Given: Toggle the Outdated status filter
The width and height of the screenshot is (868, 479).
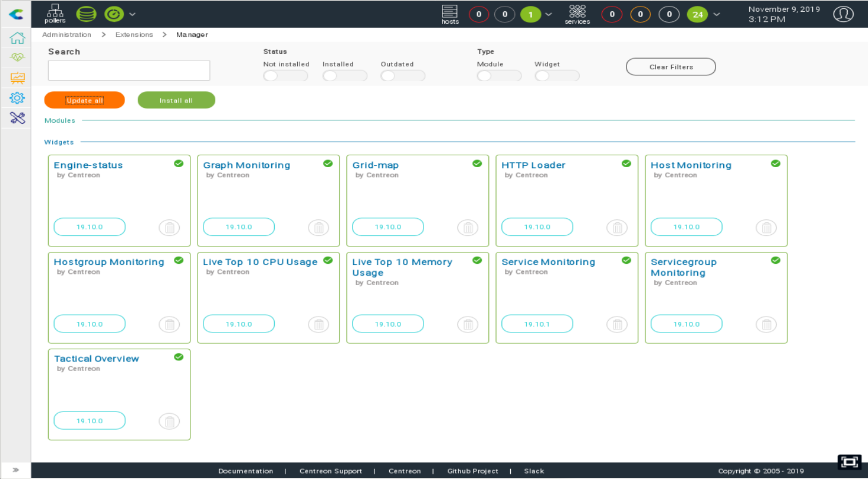Looking at the screenshot, I should [403, 76].
